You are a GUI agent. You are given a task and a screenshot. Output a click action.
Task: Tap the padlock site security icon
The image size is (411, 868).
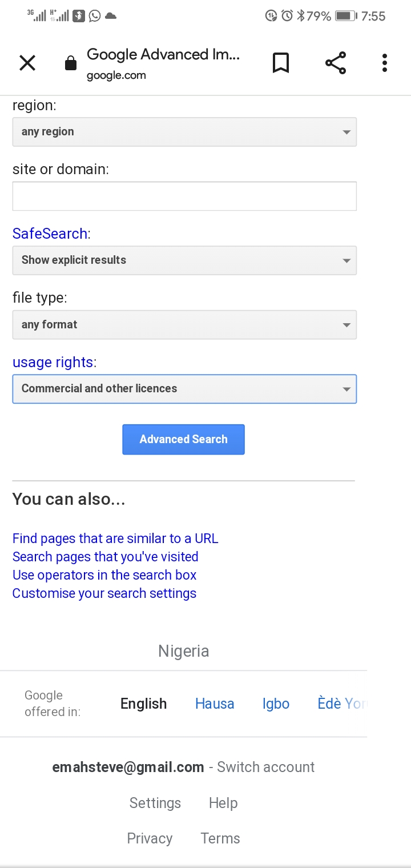pos(71,63)
